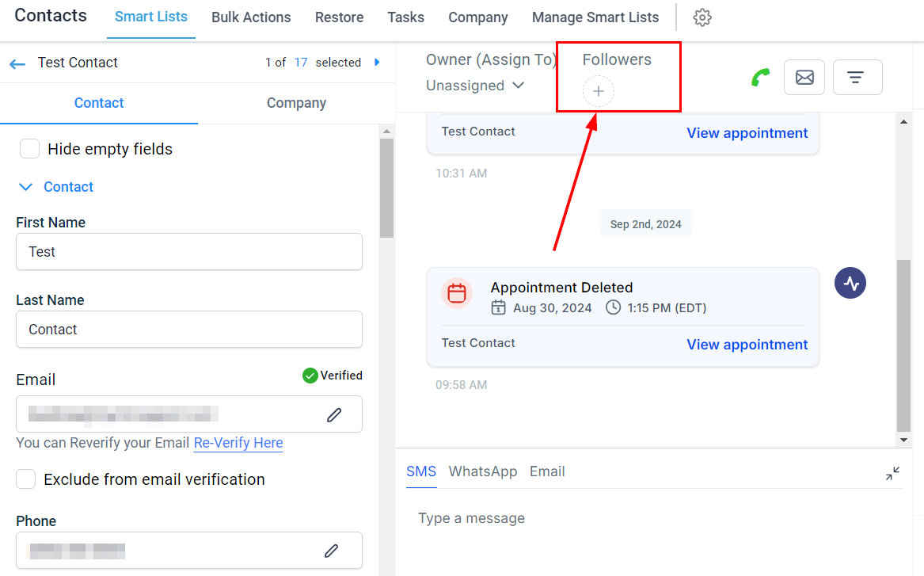The width and height of the screenshot is (924, 576).
Task: Open the Unassigned owner dropdown
Action: (x=475, y=86)
